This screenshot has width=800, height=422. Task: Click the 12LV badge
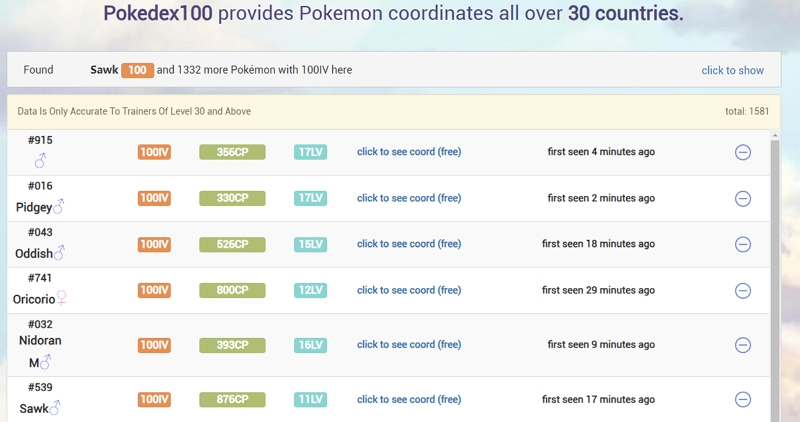(310, 290)
